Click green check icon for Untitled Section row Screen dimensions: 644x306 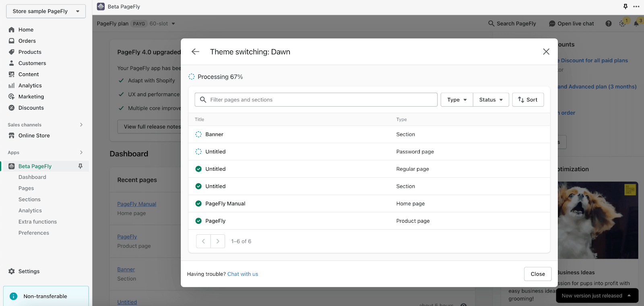point(198,186)
